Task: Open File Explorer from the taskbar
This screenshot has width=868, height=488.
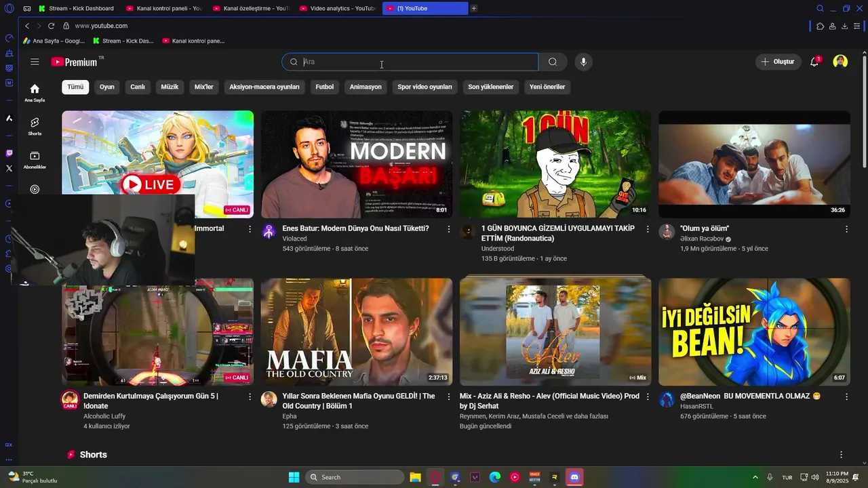Action: [x=415, y=477]
